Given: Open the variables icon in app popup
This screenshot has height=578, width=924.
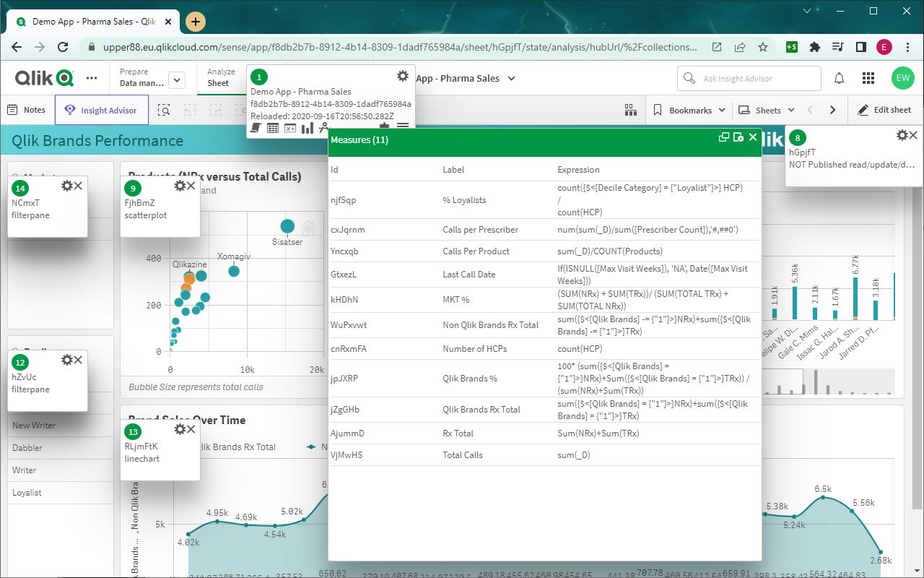Looking at the screenshot, I should (x=290, y=128).
